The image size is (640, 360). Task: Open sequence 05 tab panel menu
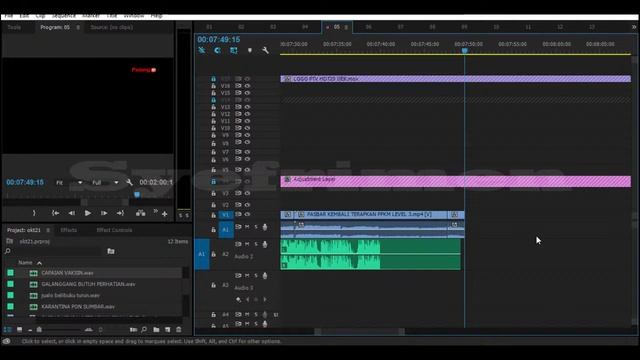pos(346,27)
